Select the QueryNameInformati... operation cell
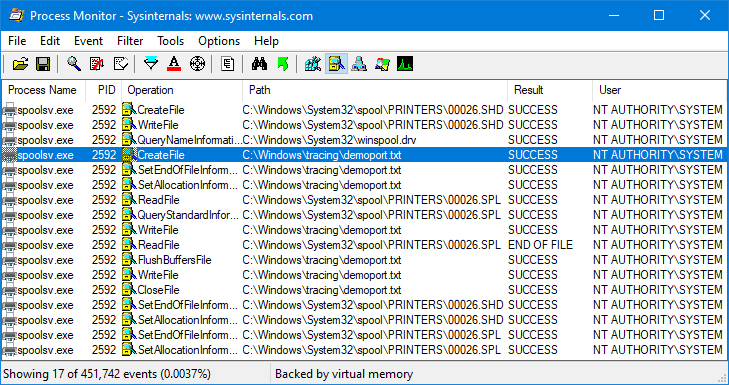Image resolution: width=729 pixels, height=385 pixels. click(190, 140)
